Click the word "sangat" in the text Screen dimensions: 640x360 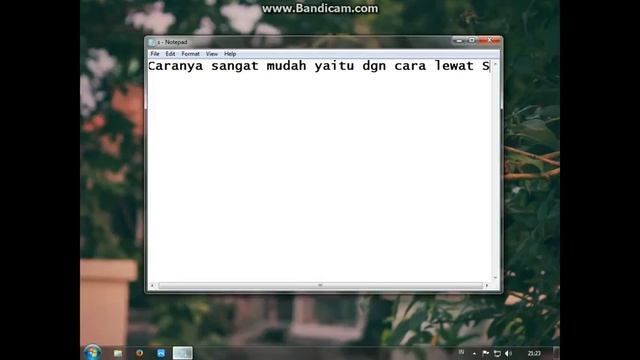(235, 67)
